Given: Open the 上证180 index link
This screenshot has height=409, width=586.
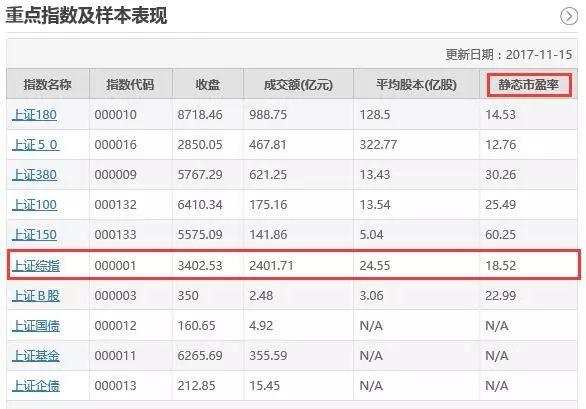Looking at the screenshot, I should (34, 114).
